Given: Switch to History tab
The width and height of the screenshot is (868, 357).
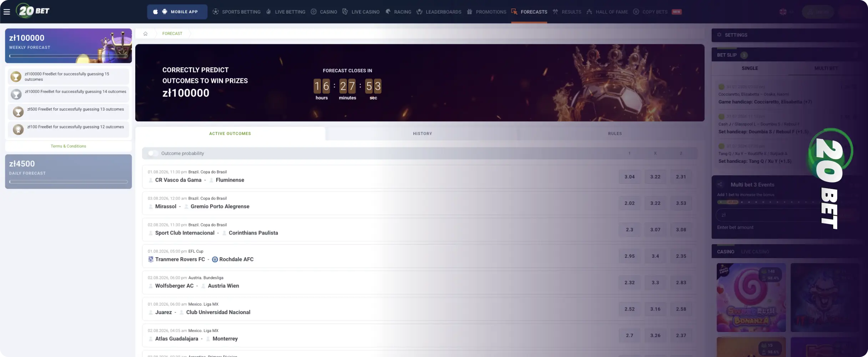Looking at the screenshot, I should [422, 134].
